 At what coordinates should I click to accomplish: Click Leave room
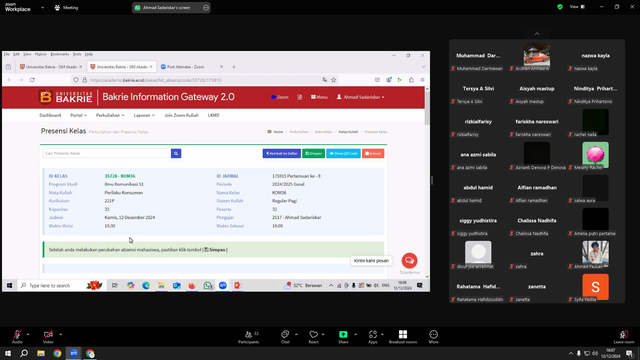(x=624, y=337)
